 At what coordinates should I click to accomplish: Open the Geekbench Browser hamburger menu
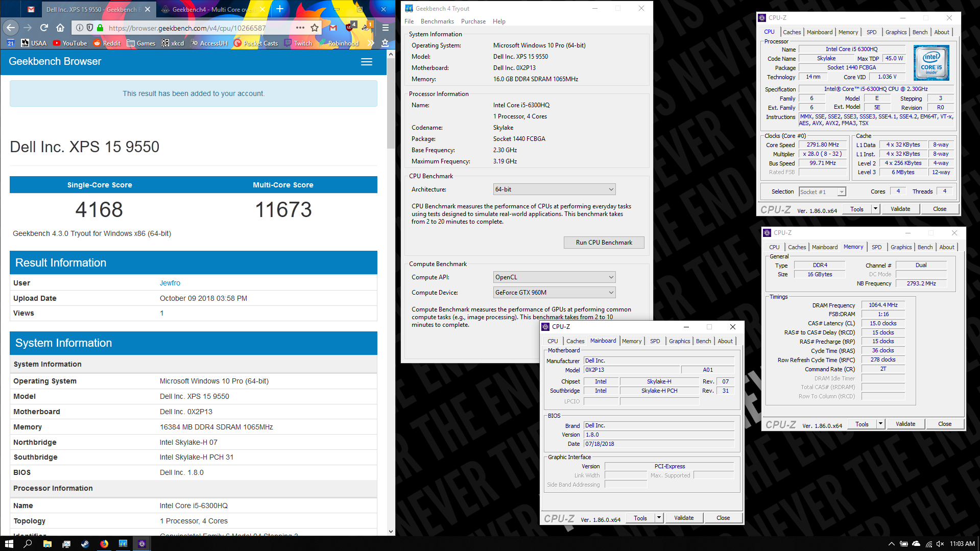point(367,62)
